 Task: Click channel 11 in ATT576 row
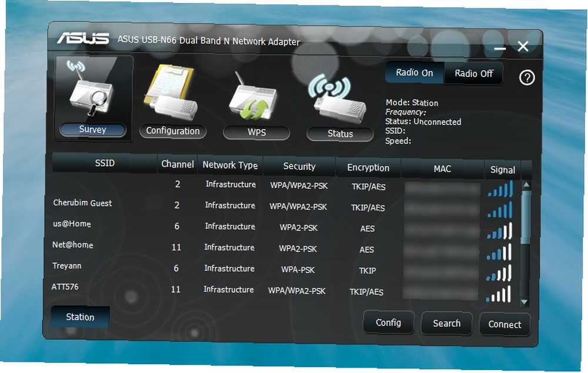(175, 290)
